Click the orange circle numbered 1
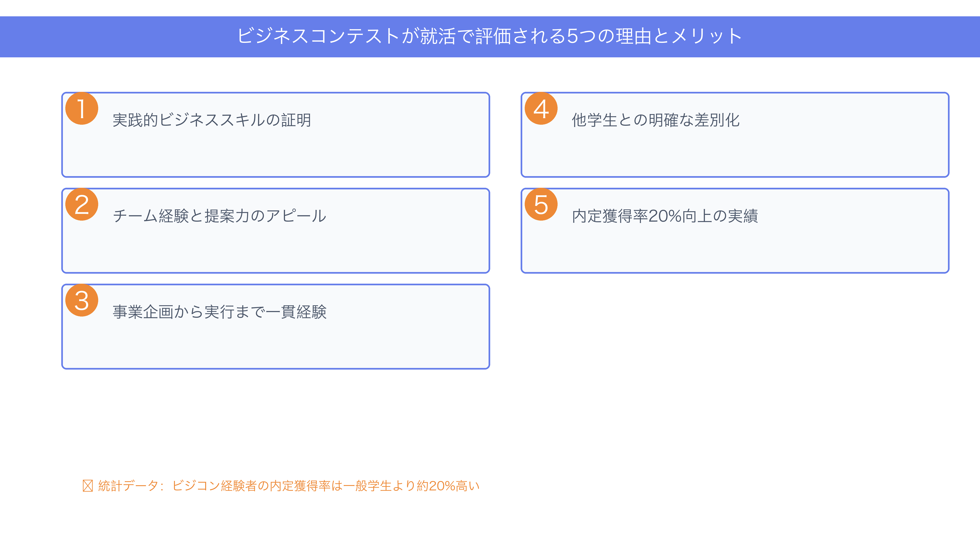Image resolution: width=980 pixels, height=551 pixels. (82, 108)
